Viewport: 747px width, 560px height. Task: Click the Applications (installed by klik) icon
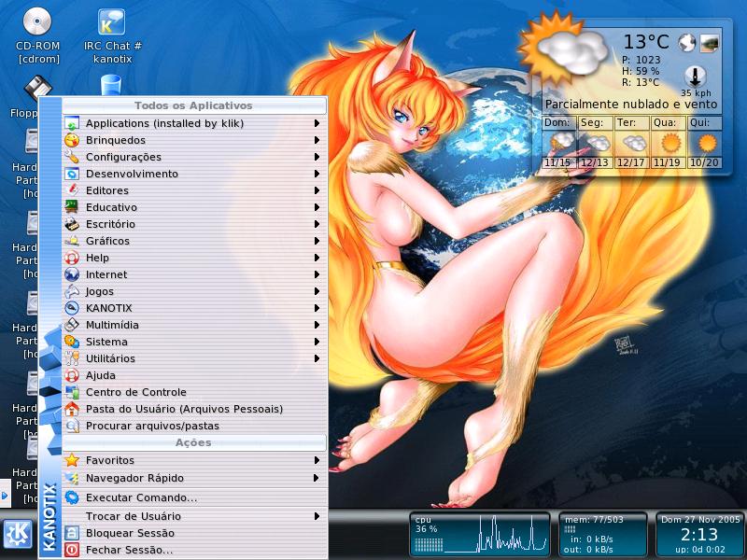point(72,123)
